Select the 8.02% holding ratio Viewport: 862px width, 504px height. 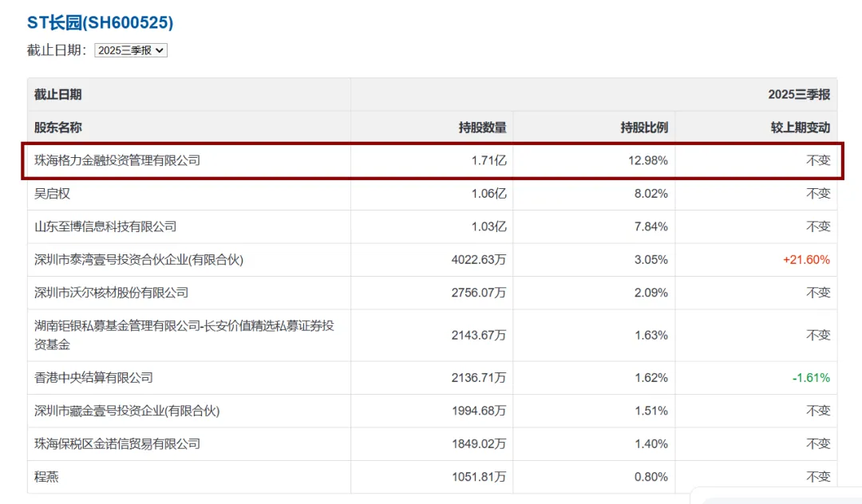click(651, 193)
